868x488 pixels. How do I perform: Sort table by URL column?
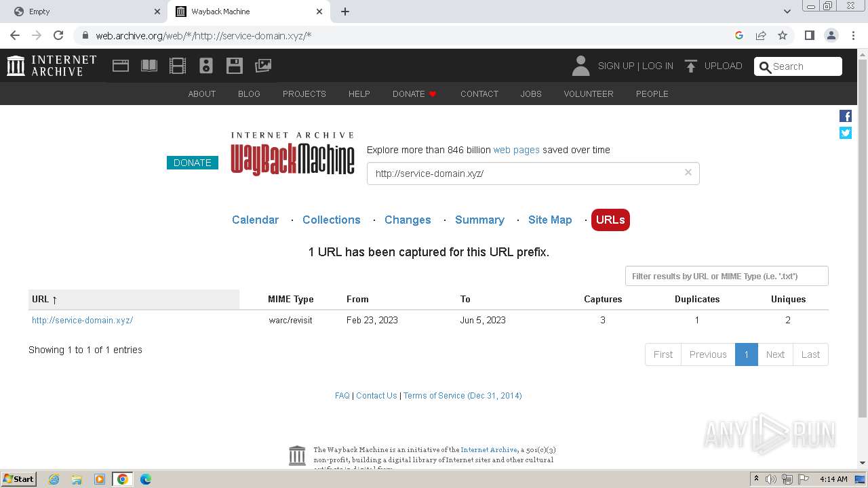coord(134,299)
